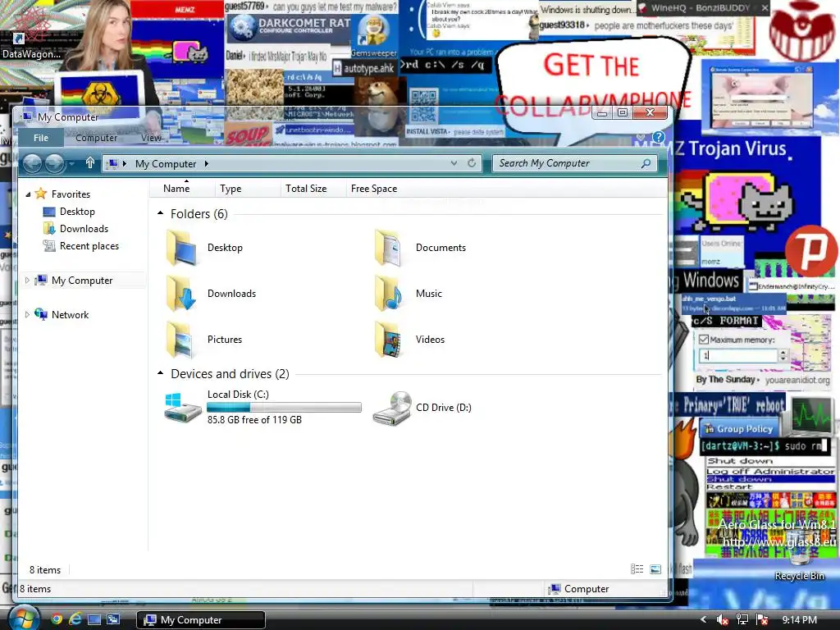
Task: Launch Chrome from the taskbar
Action: 57,619
